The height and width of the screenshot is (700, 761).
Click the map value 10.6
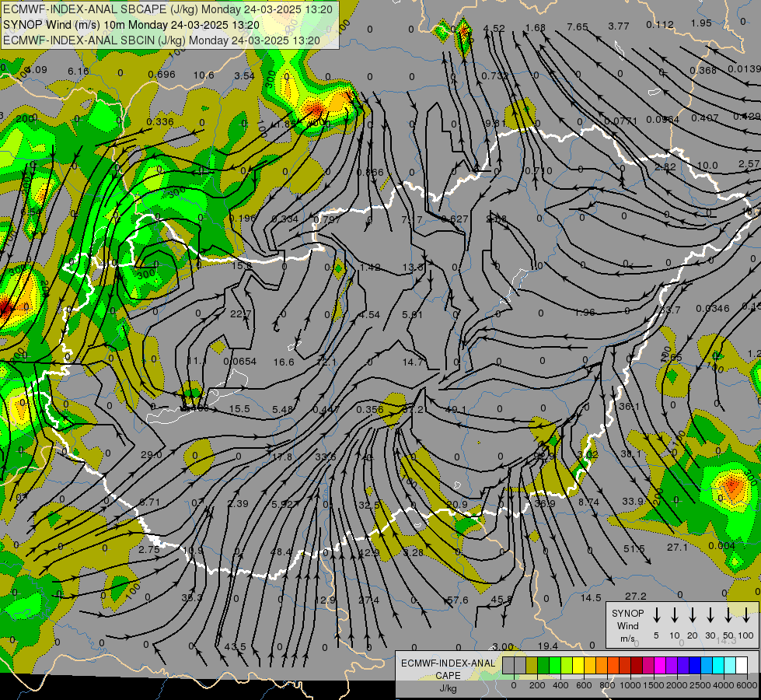[x=204, y=75]
